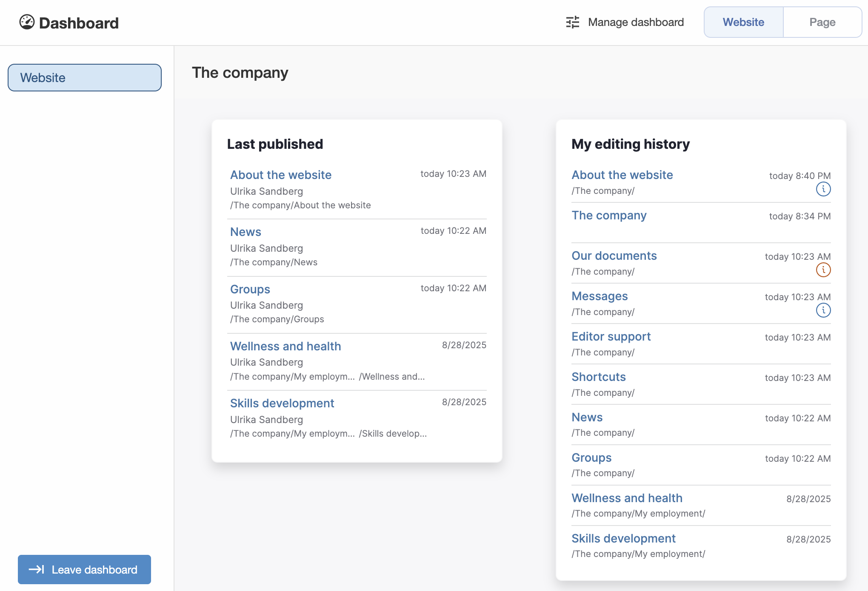Click the Manage dashboard sliders icon
Screen dimensions: 868x591
point(573,22)
